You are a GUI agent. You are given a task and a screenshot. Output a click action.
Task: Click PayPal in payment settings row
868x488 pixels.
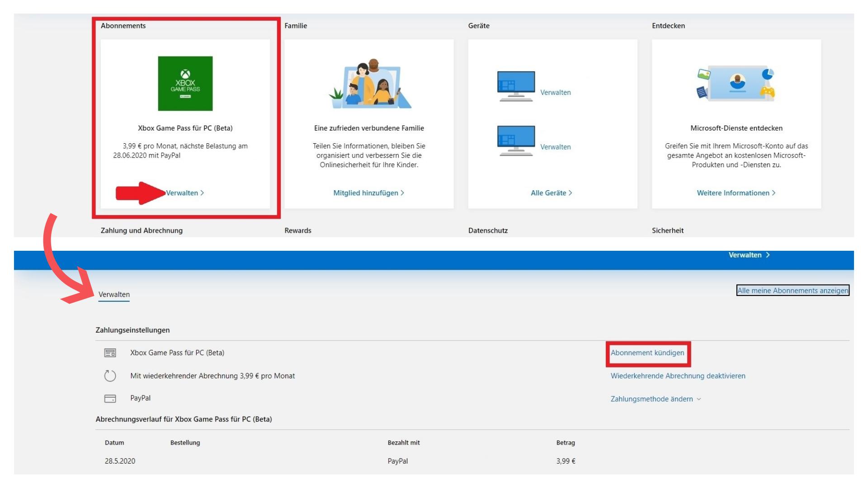click(x=141, y=398)
